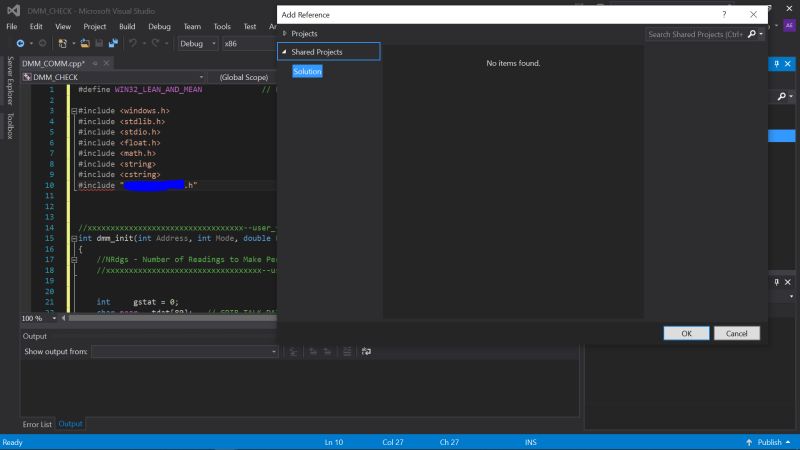The height and width of the screenshot is (450, 800).
Task: Select Solution under Shared Projects
Action: click(307, 71)
